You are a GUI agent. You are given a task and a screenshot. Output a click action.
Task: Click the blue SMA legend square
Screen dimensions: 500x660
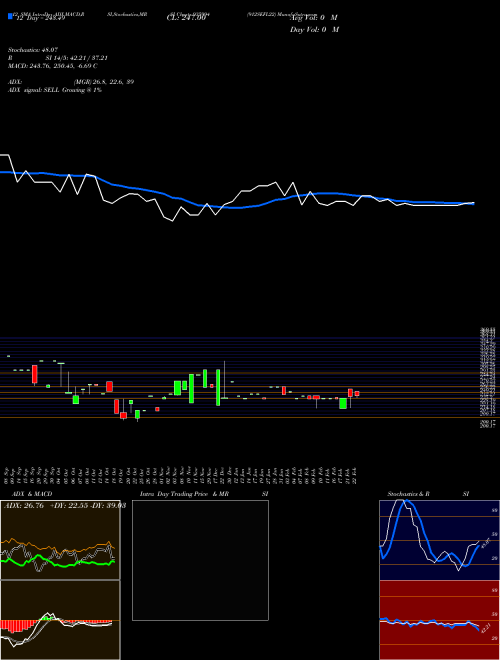[x=10, y=16]
